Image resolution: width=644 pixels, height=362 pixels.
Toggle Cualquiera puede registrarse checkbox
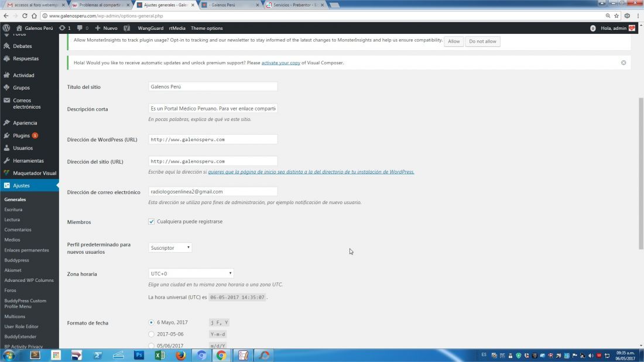[x=151, y=222]
